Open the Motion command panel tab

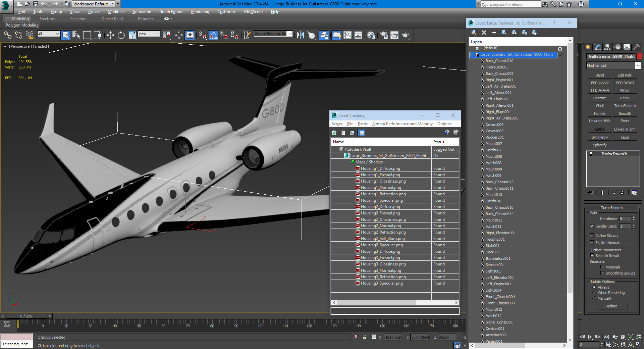pos(617,47)
